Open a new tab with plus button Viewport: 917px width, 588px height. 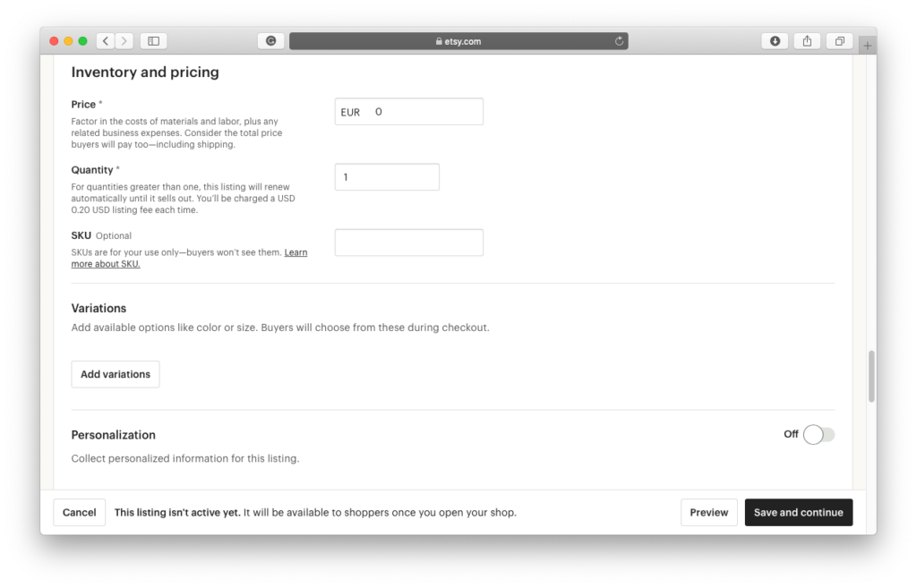(867, 45)
